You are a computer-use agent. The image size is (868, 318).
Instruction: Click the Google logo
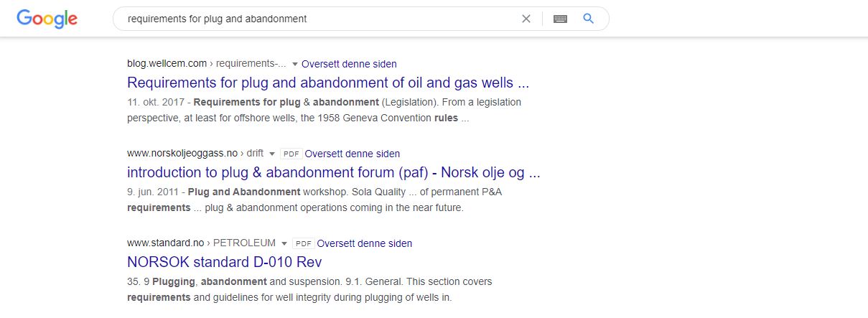pos(47,19)
